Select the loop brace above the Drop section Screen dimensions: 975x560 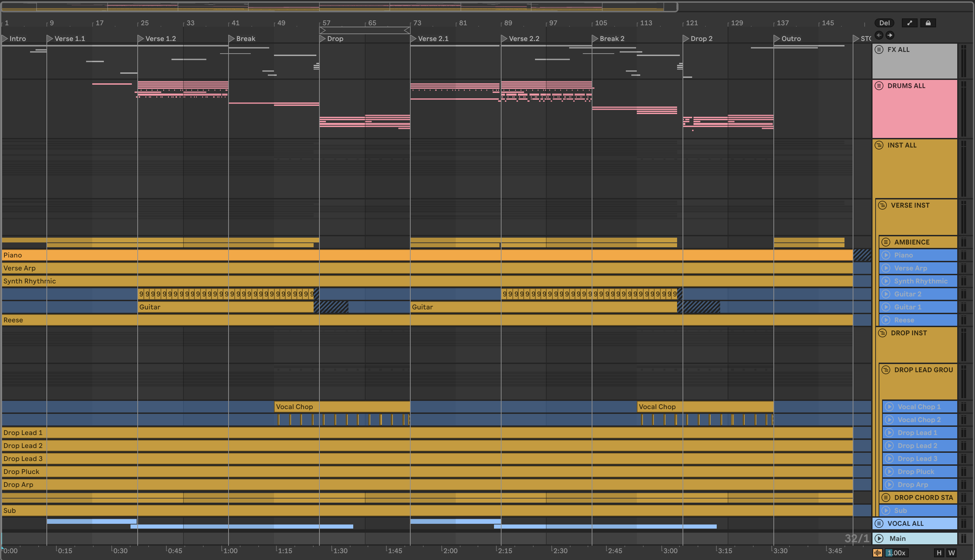[x=365, y=30]
